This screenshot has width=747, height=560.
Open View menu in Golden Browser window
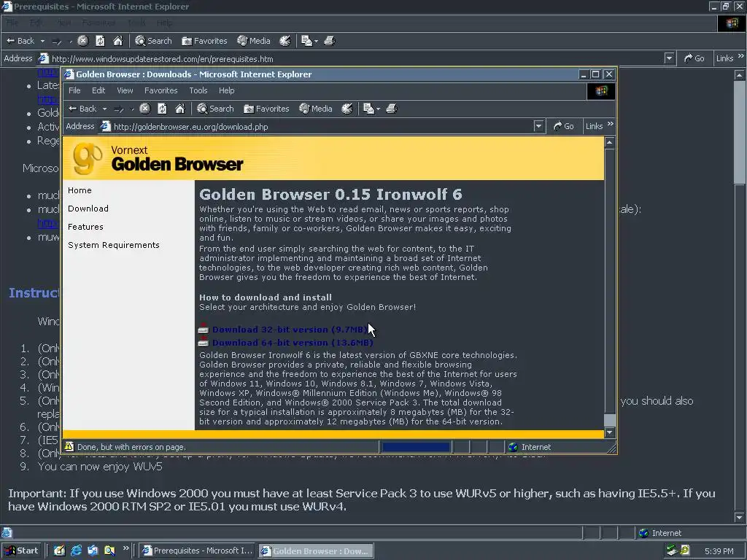(x=125, y=90)
